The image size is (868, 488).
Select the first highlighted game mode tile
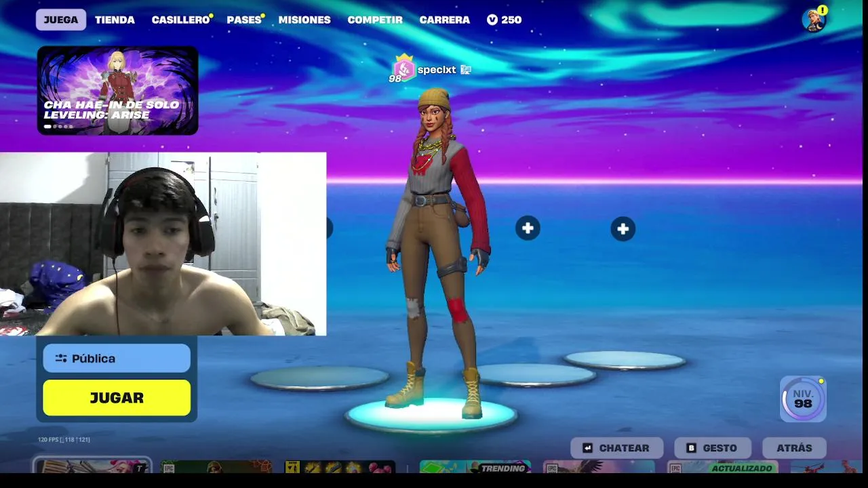click(x=92, y=466)
